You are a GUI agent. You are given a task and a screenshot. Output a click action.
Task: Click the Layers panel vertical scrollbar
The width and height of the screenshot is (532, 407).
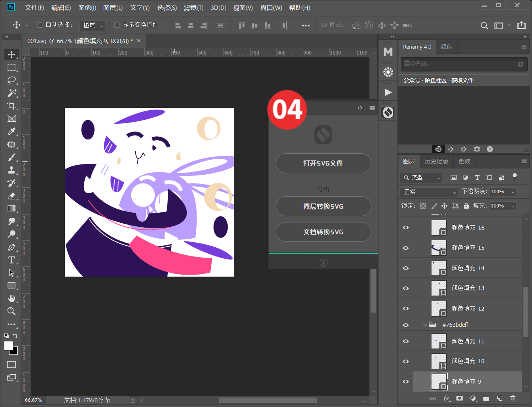click(x=526, y=312)
